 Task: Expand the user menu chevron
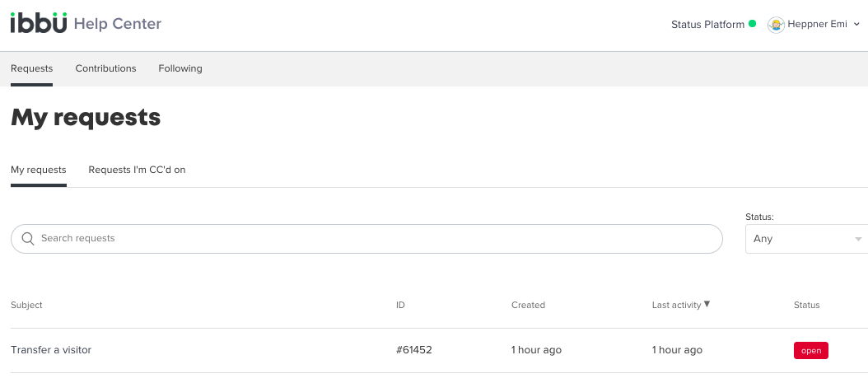click(857, 25)
